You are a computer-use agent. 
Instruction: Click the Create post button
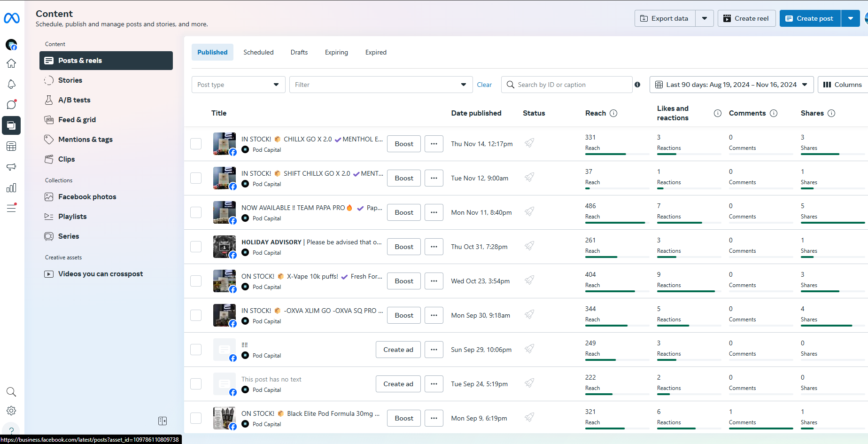pyautogui.click(x=810, y=18)
